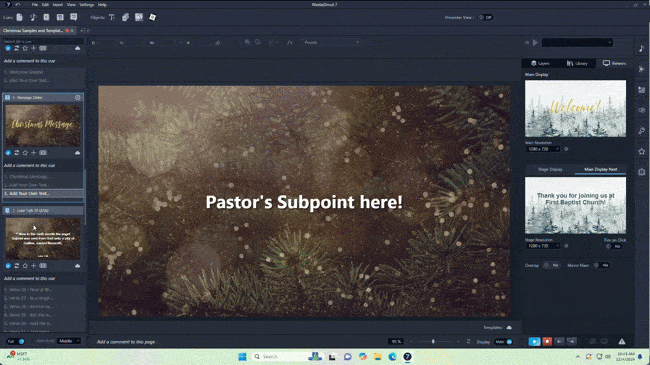Screen dimensions: 650x365
Task: Toggle Presenter View off switch
Action: point(485,17)
